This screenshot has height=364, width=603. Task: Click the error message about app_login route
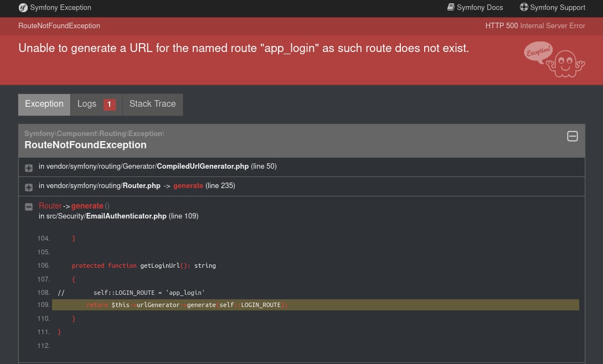click(244, 48)
